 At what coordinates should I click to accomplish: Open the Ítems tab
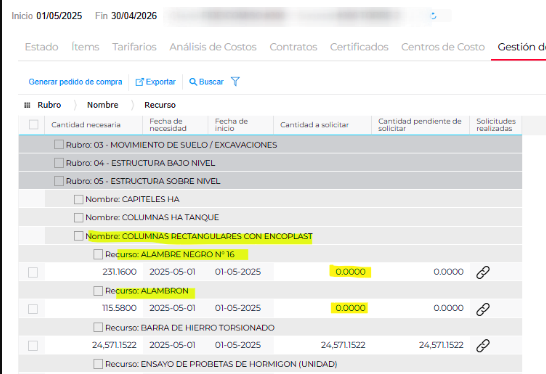(85, 47)
